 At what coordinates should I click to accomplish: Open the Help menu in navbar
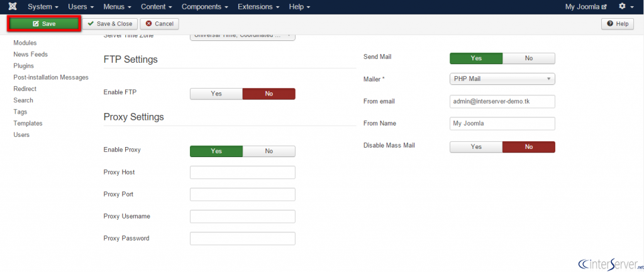point(299,7)
